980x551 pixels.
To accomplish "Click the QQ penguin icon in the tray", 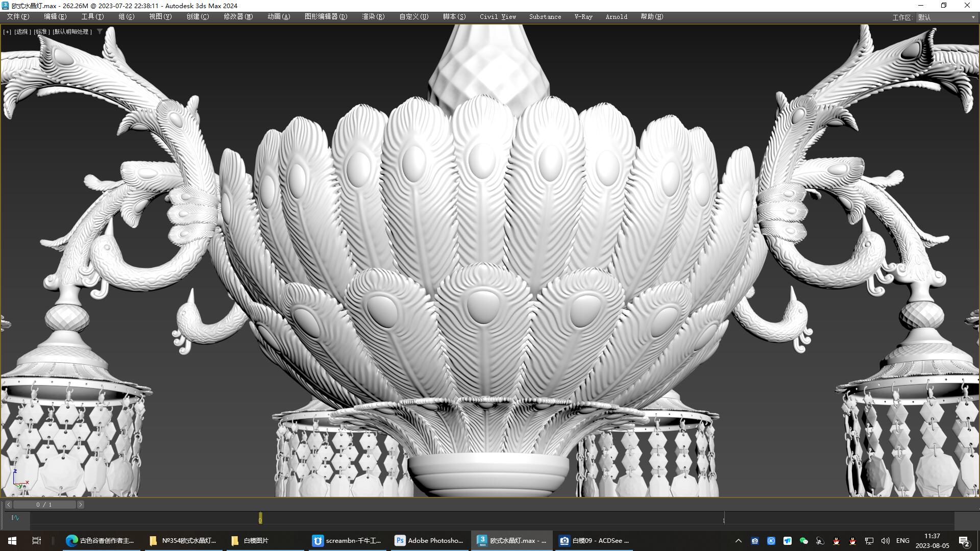I will tap(837, 540).
